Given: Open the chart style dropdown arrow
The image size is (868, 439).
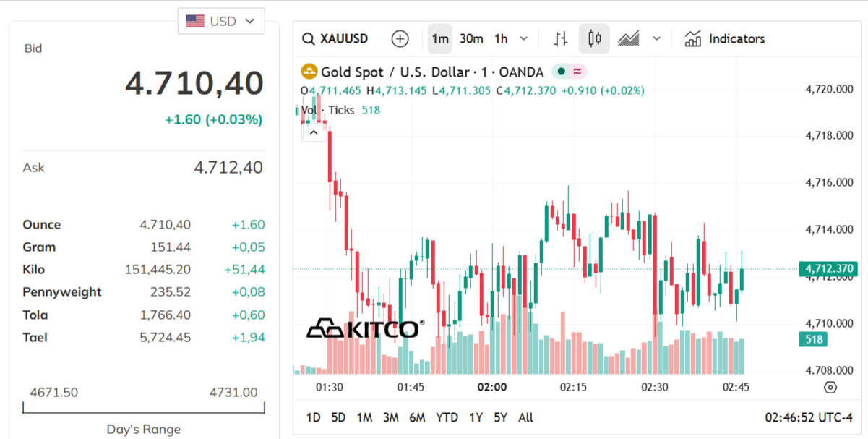Looking at the screenshot, I should tap(656, 38).
